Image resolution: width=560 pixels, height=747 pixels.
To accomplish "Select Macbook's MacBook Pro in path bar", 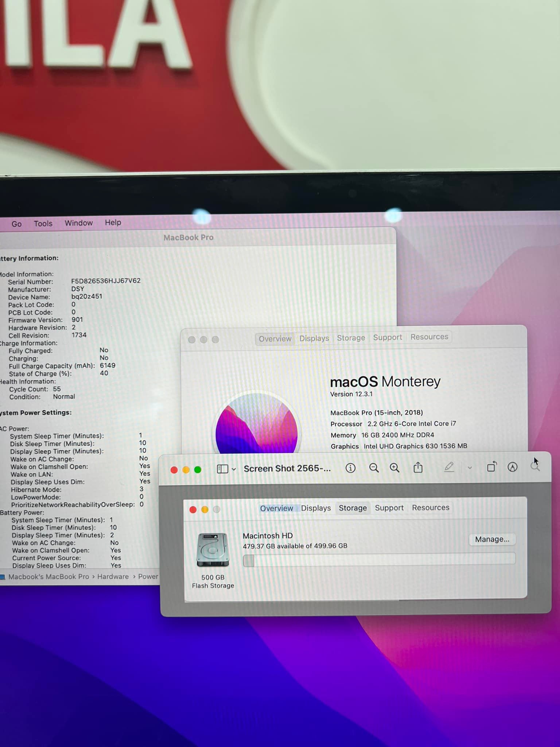I will pyautogui.click(x=48, y=577).
